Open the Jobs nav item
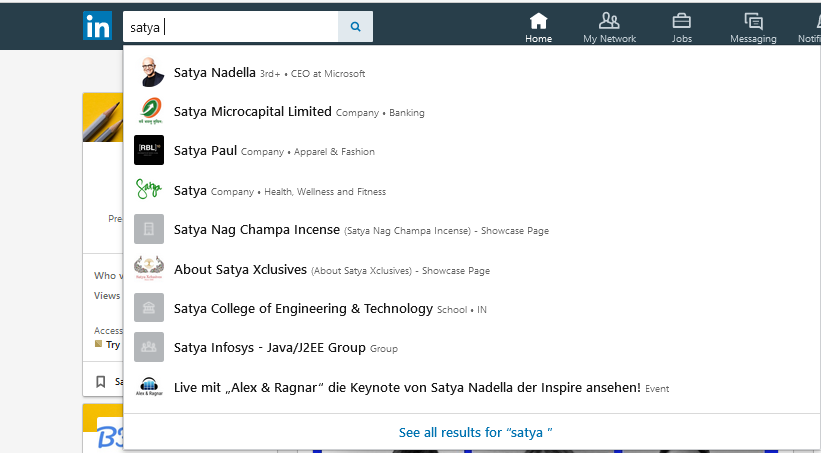Image resolution: width=821 pixels, height=453 pixels. [682, 28]
